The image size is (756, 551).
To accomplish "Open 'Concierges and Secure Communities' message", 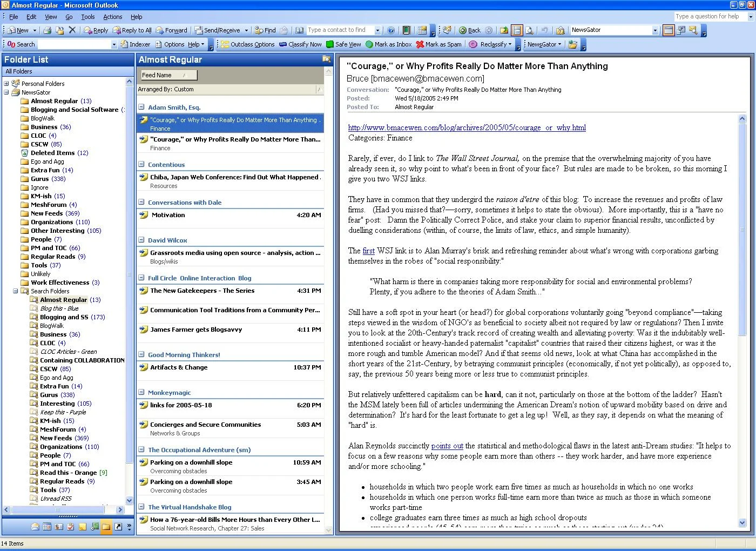I will click(231, 428).
